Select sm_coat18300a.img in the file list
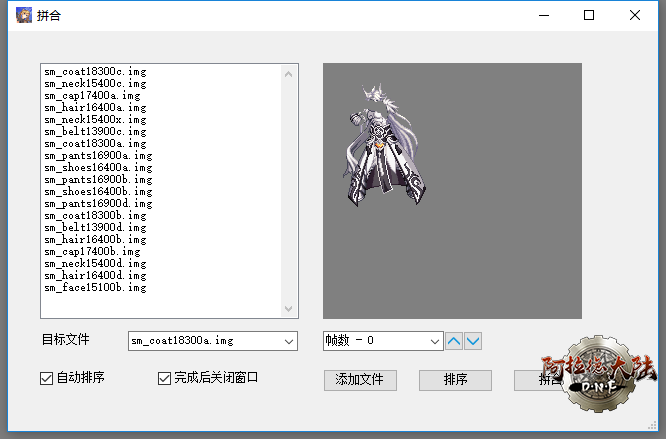 [95, 144]
